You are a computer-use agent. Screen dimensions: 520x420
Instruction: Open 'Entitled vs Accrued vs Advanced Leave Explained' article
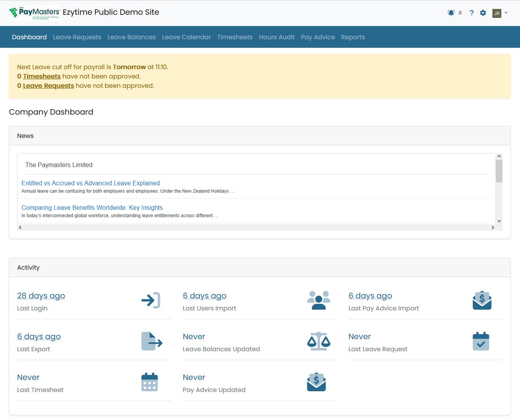[91, 183]
